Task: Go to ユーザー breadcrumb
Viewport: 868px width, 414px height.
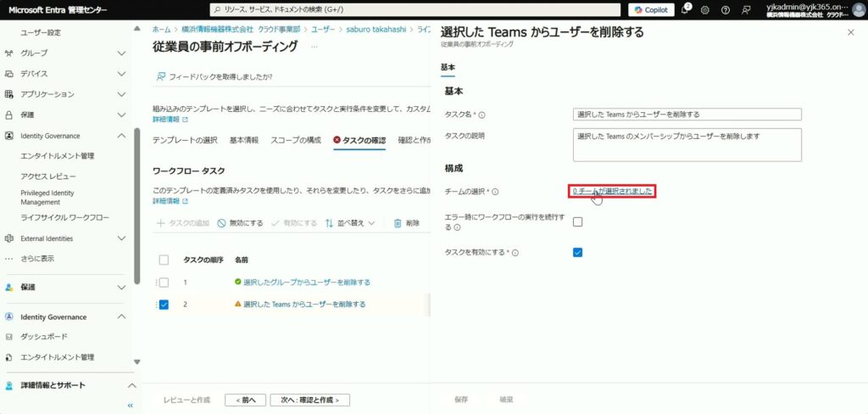Action: click(323, 30)
